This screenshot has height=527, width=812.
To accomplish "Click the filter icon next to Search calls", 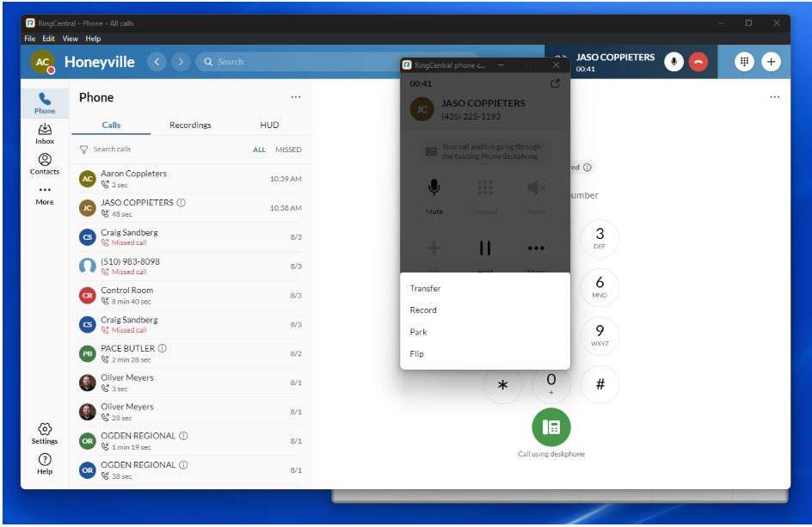I will 84,150.
